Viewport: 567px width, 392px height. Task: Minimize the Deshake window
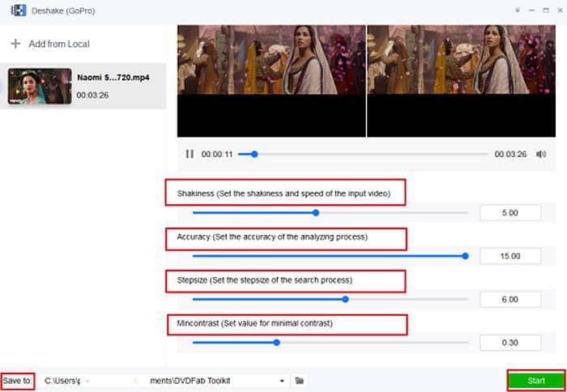(x=531, y=11)
